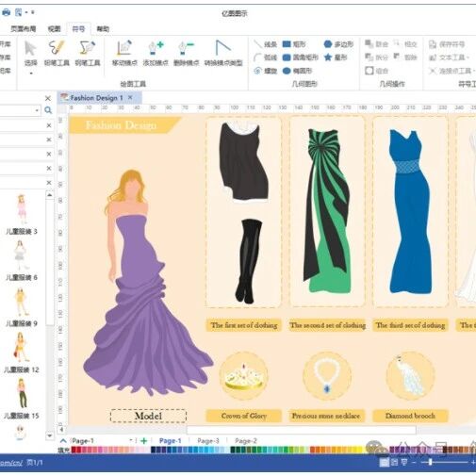
Task: Select the 儿童服装 12 symbol thumbnail
Action: tap(21, 353)
